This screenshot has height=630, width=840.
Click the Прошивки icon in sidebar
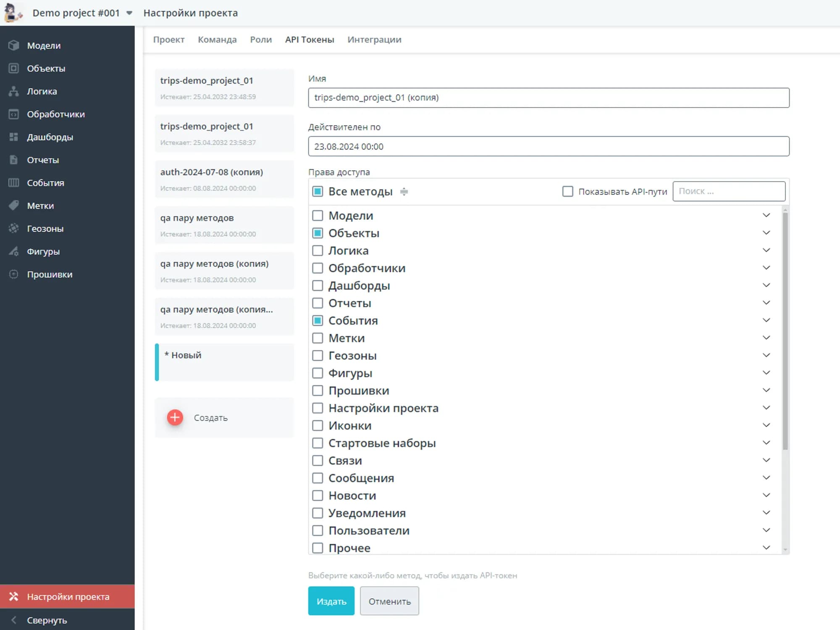13,274
